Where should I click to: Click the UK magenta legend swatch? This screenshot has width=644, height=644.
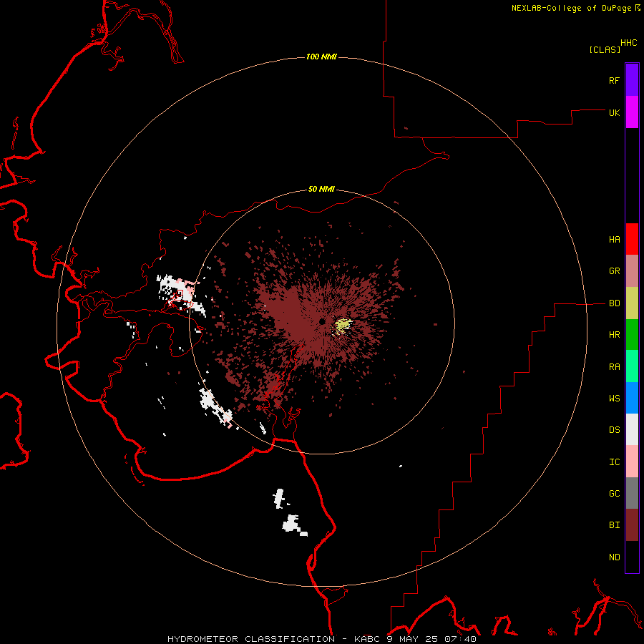pos(632,112)
